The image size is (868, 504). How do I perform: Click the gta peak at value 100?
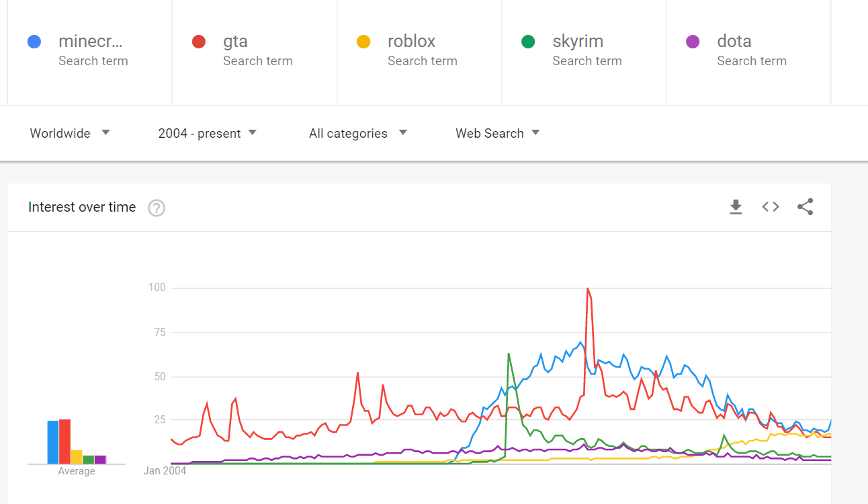pyautogui.click(x=588, y=288)
